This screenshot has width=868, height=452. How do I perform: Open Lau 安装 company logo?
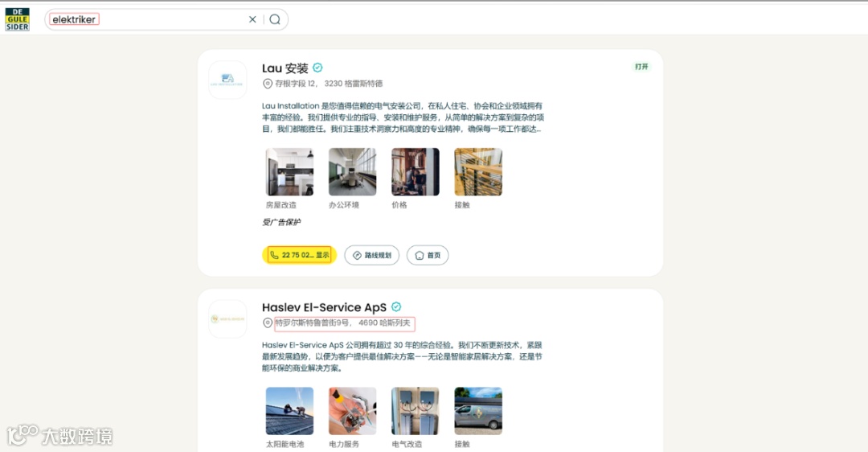click(x=227, y=80)
